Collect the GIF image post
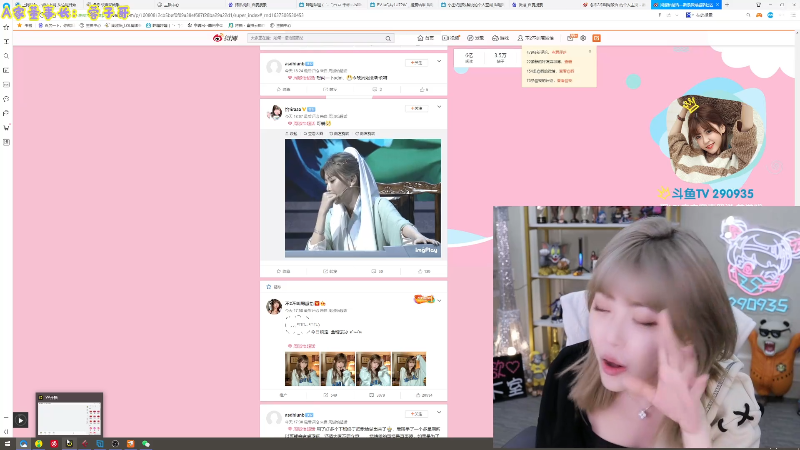 pos(283,271)
